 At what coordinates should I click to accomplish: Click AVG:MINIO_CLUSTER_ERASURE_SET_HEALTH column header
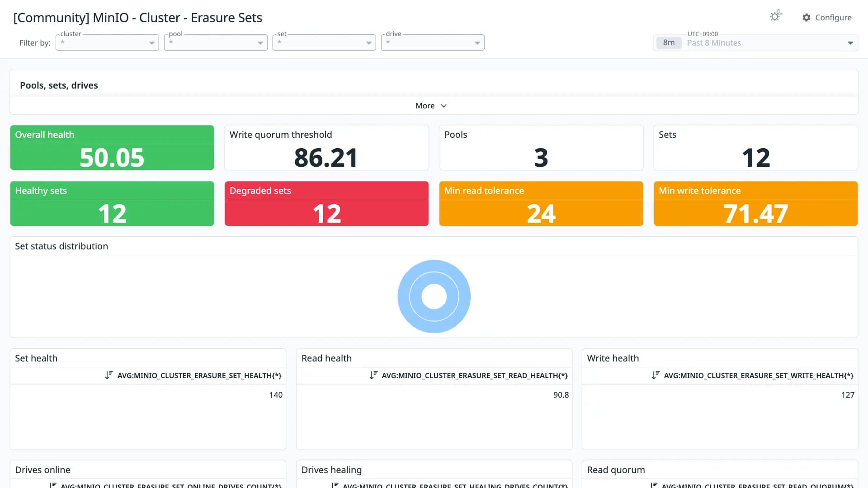(x=199, y=375)
